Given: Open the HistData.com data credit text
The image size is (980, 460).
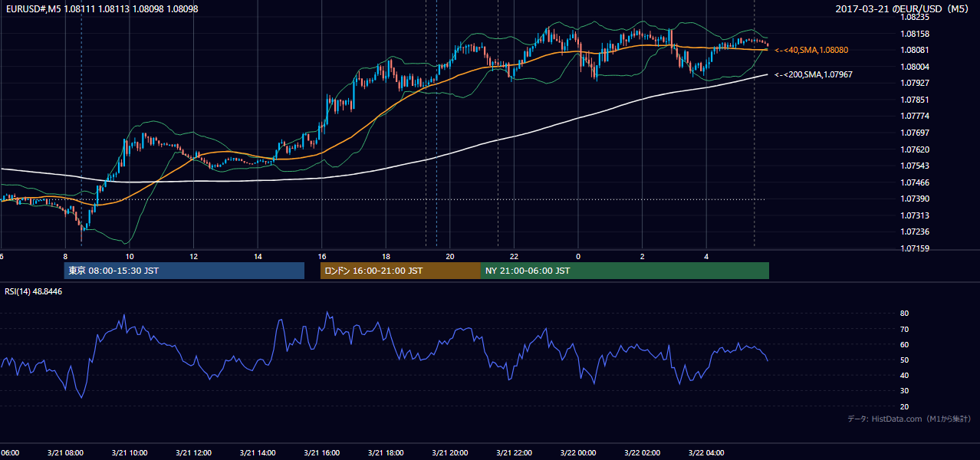Looking at the screenshot, I should click(x=909, y=419).
